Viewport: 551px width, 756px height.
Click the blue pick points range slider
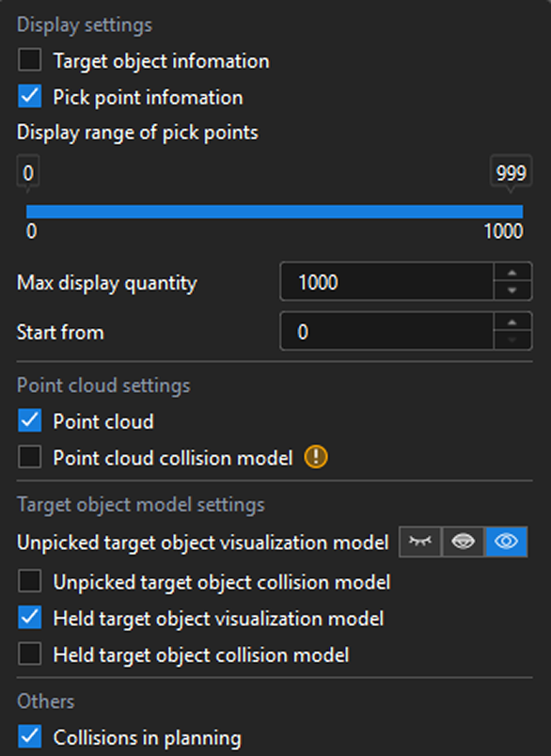[275, 212]
